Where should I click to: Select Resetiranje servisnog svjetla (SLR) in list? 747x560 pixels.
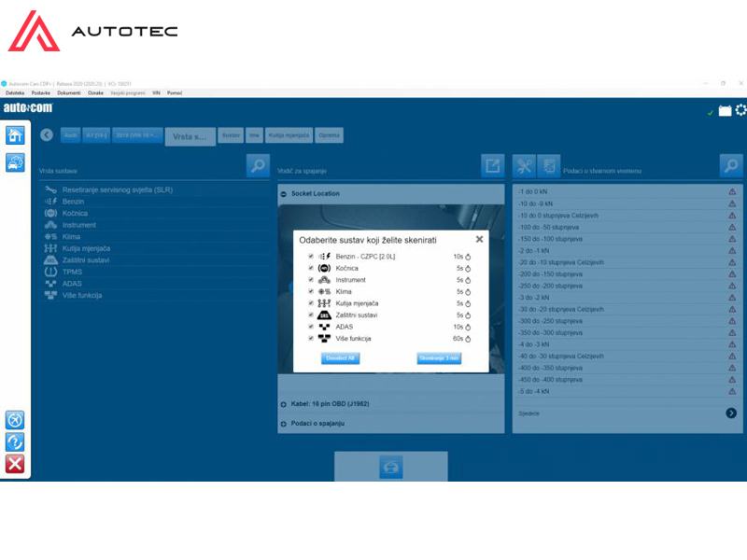coord(155,190)
